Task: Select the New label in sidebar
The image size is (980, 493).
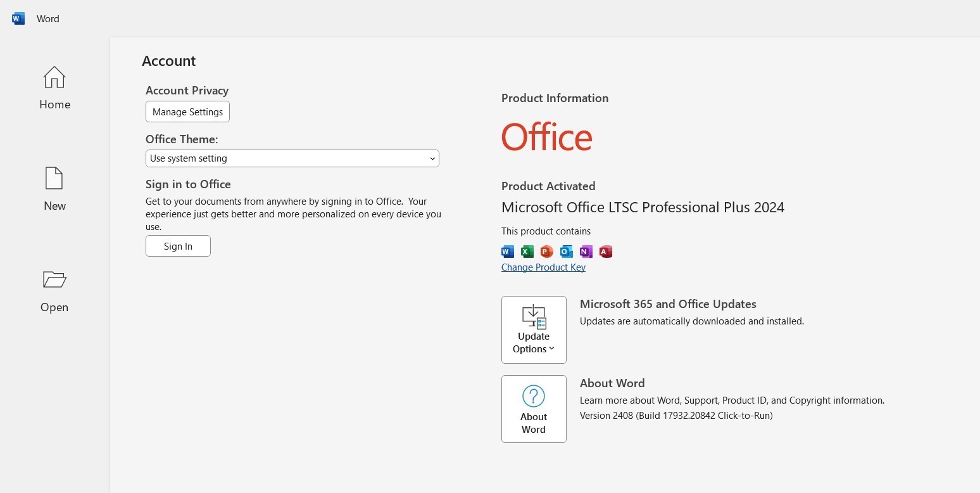Action: (x=54, y=206)
